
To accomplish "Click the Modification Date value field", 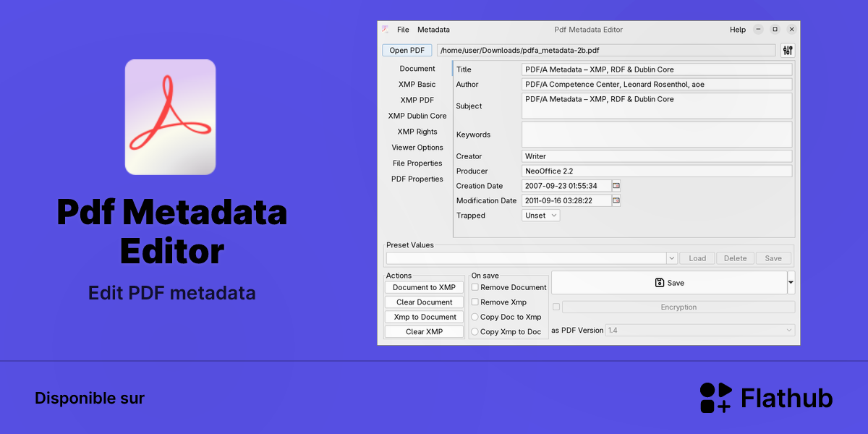I will pyautogui.click(x=567, y=200).
